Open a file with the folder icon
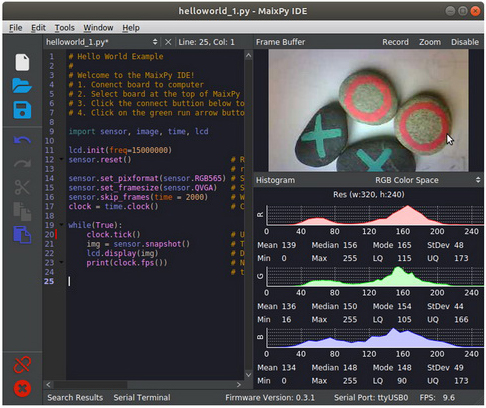486x408 pixels. [22, 86]
